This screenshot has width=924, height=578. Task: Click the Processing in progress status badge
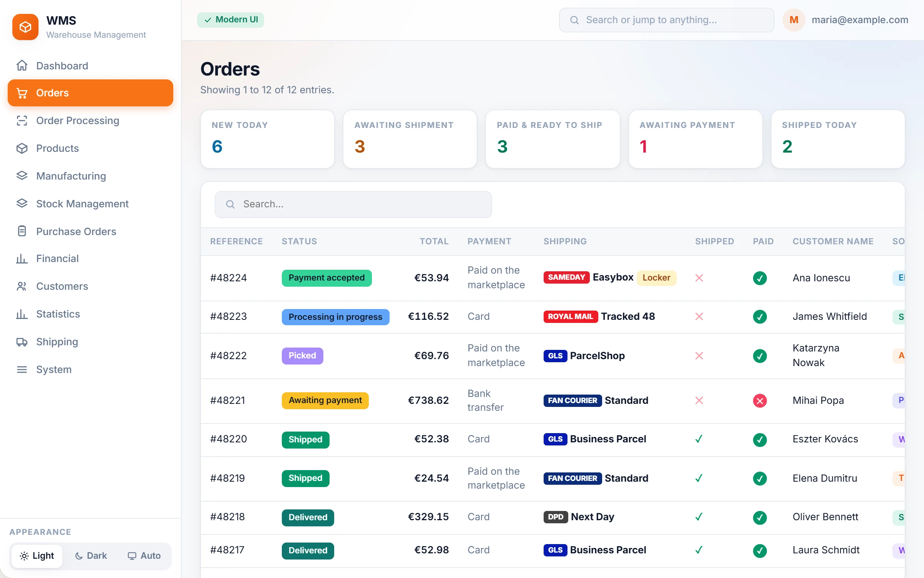(x=335, y=317)
